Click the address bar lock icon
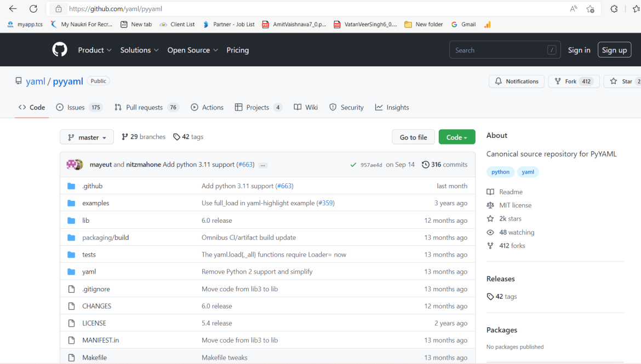The image size is (641, 364). tap(59, 9)
